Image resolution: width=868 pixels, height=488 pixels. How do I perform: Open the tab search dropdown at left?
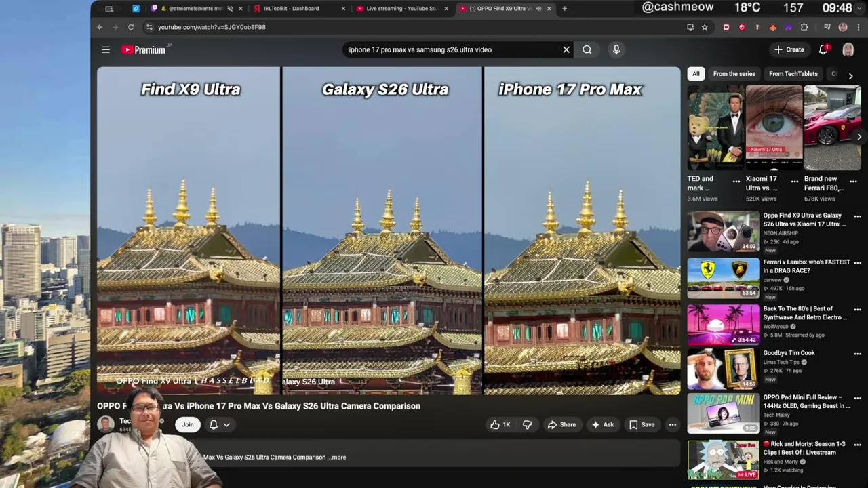click(x=109, y=9)
